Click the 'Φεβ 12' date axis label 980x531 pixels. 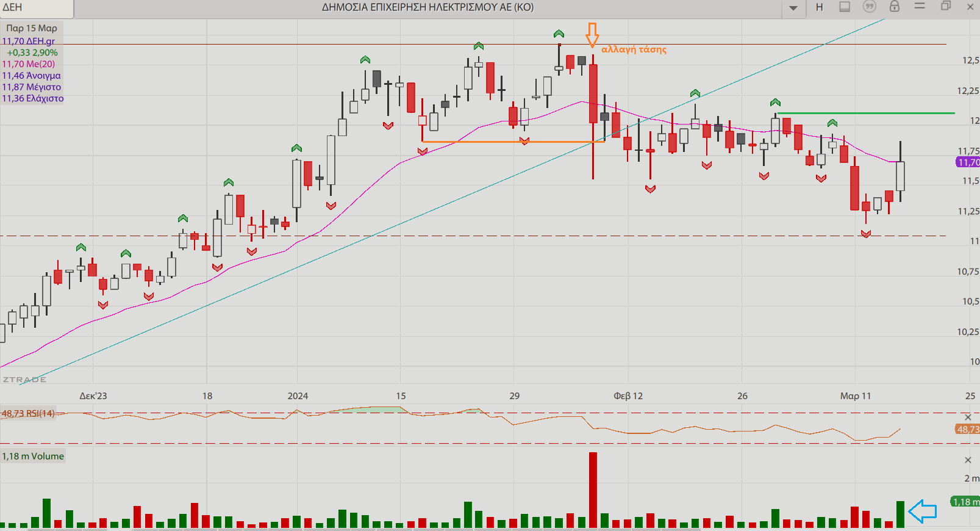[628, 396]
